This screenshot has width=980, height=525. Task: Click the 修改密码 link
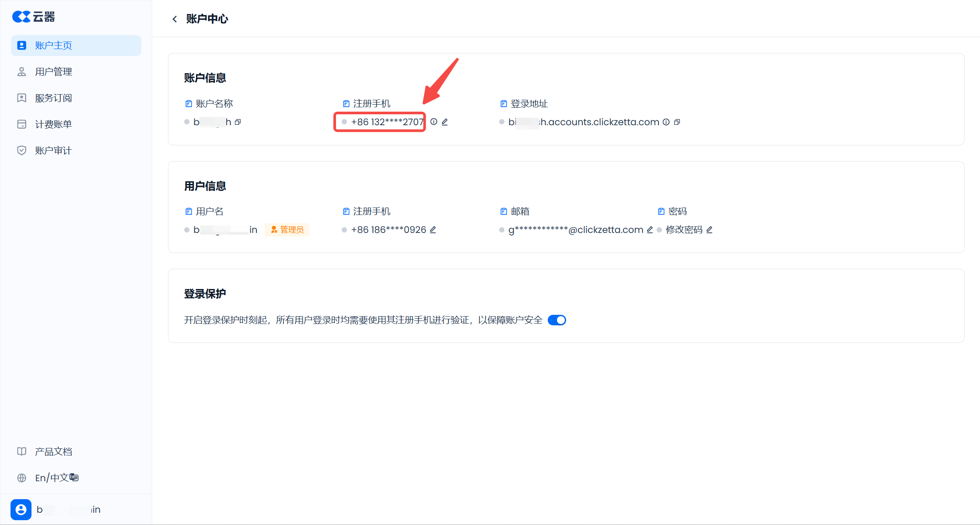[684, 230]
